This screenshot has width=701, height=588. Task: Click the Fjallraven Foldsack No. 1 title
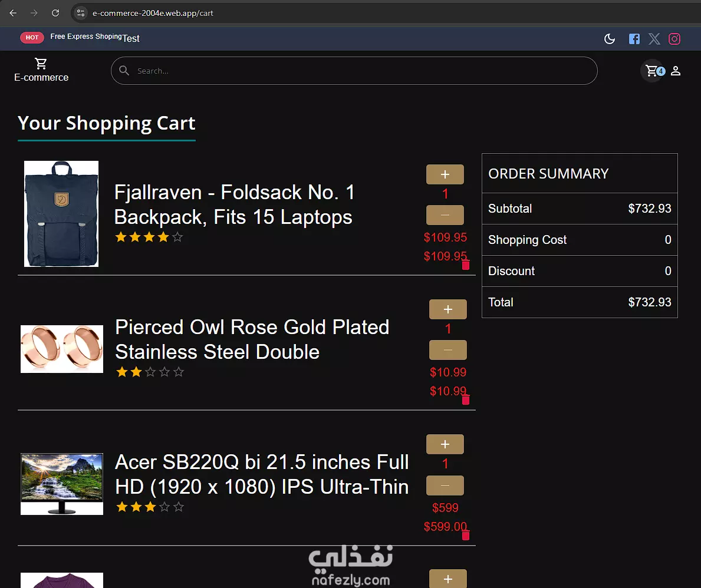(234, 204)
